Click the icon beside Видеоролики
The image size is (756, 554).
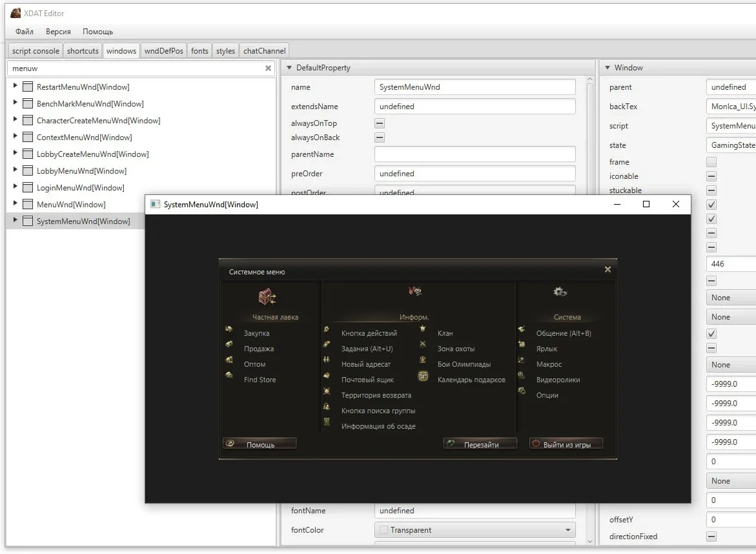pyautogui.click(x=522, y=375)
